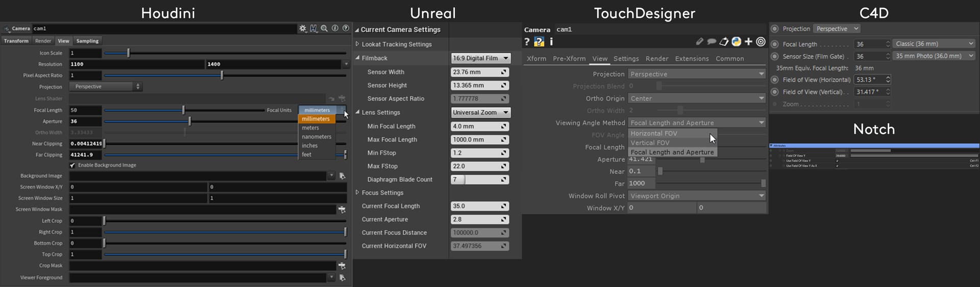Screen dimensions: 980x287
Task: Open Houdini gear settings menu icon
Action: [x=303, y=29]
